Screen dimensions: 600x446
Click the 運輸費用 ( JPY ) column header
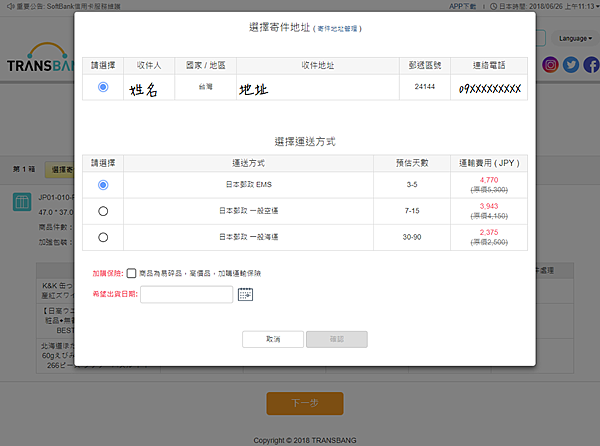[489, 163]
